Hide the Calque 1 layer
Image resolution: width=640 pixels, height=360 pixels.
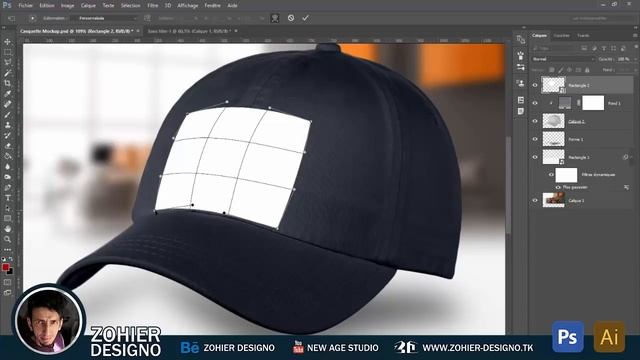535,200
